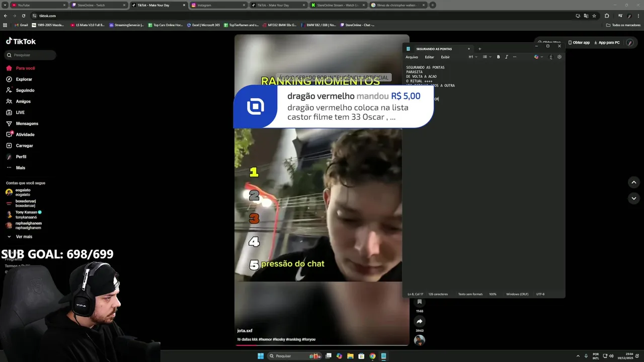Show hidden system tray icons chevron
Viewport: 644px width, 362px height.
coord(578,356)
